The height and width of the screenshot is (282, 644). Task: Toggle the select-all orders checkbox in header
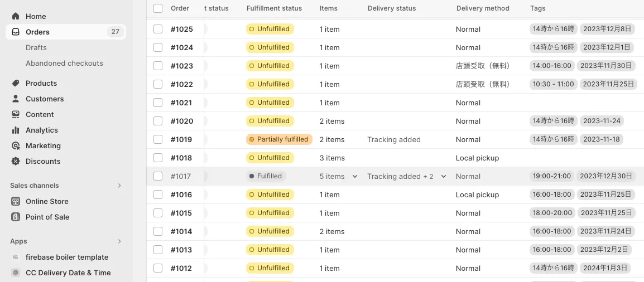[158, 8]
